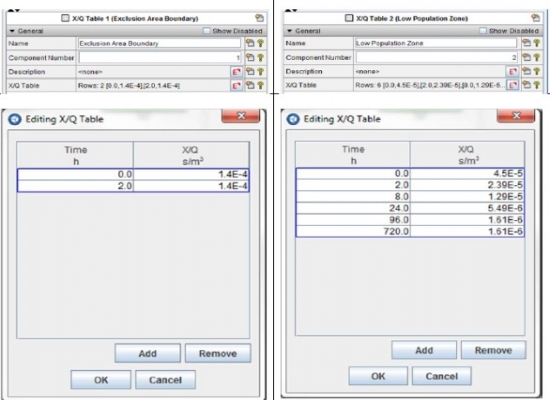Image resolution: width=550 pixels, height=400 pixels.
Task: Open X/Q Table editor icon in Low Population Zone
Action: 513,85
